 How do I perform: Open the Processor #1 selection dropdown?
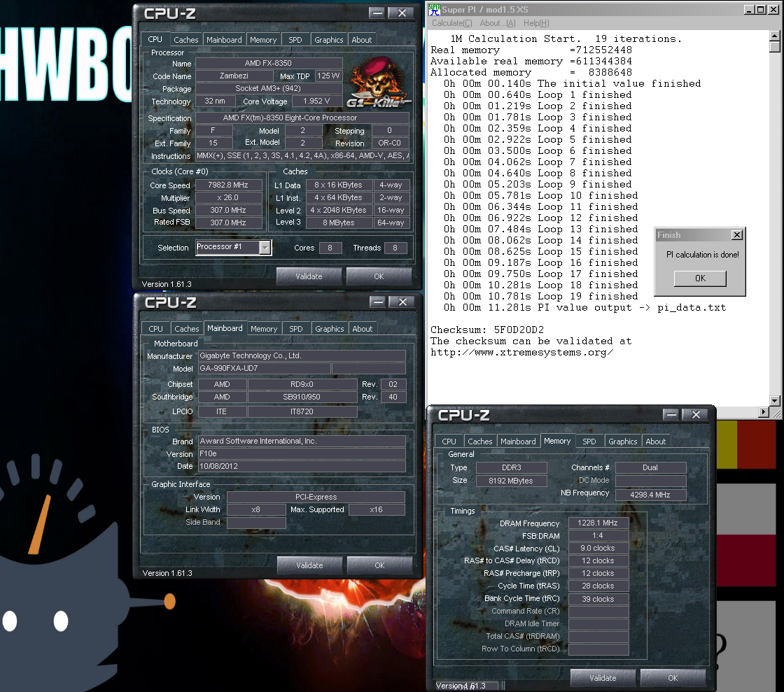[265, 247]
